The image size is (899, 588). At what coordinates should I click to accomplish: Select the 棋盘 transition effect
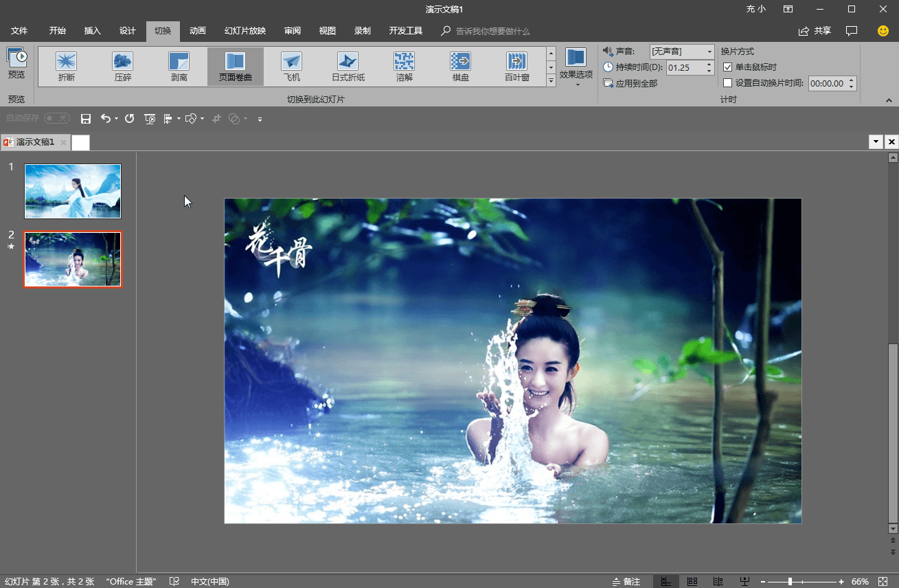pos(461,67)
